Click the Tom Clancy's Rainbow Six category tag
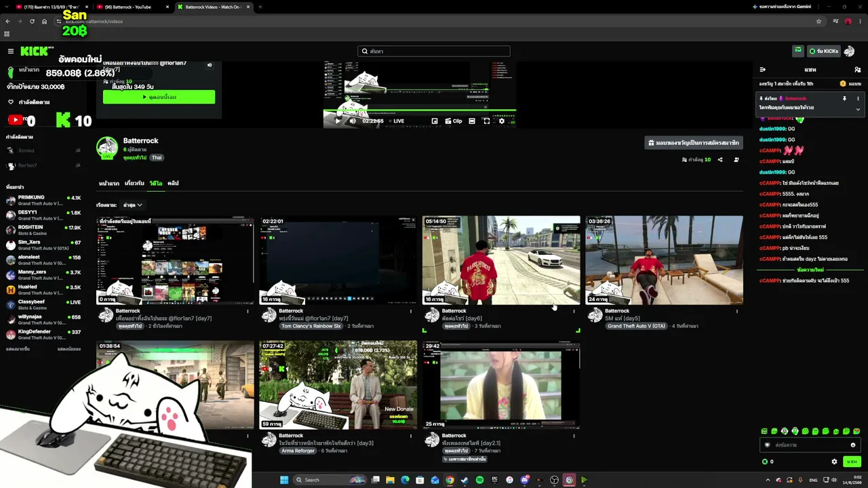This screenshot has width=868, height=488. pyautogui.click(x=311, y=326)
